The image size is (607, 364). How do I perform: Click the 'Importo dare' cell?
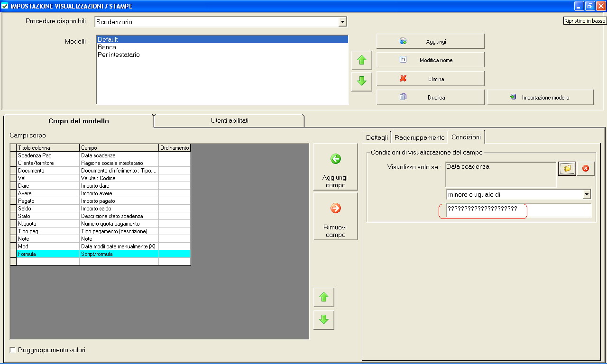coord(119,186)
